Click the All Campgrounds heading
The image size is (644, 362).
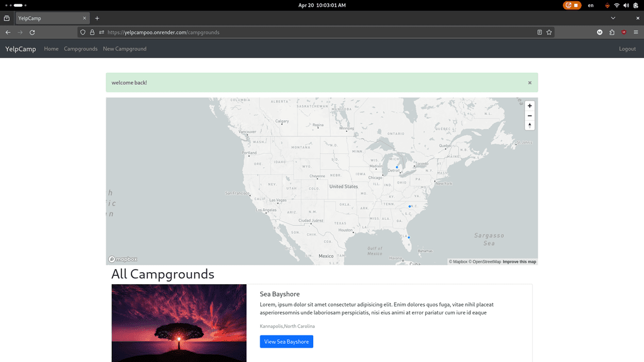[x=163, y=274]
